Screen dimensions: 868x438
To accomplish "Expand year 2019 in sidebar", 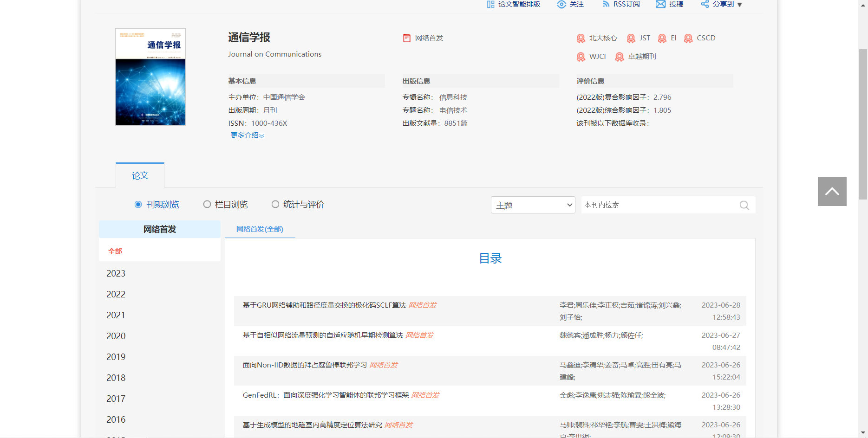I will coord(116,357).
